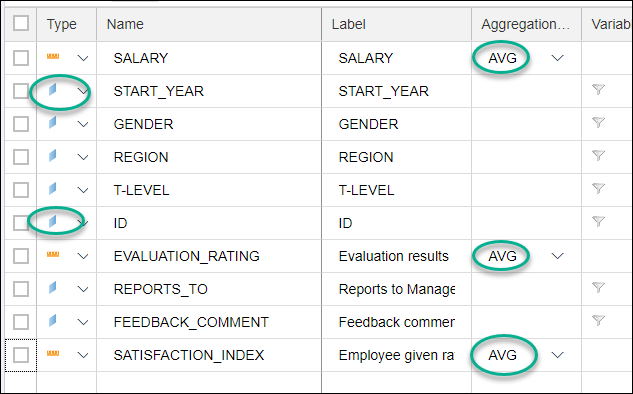Expand SALARY aggregation dropdown arrow
This screenshot has width=633, height=394.
(558, 59)
